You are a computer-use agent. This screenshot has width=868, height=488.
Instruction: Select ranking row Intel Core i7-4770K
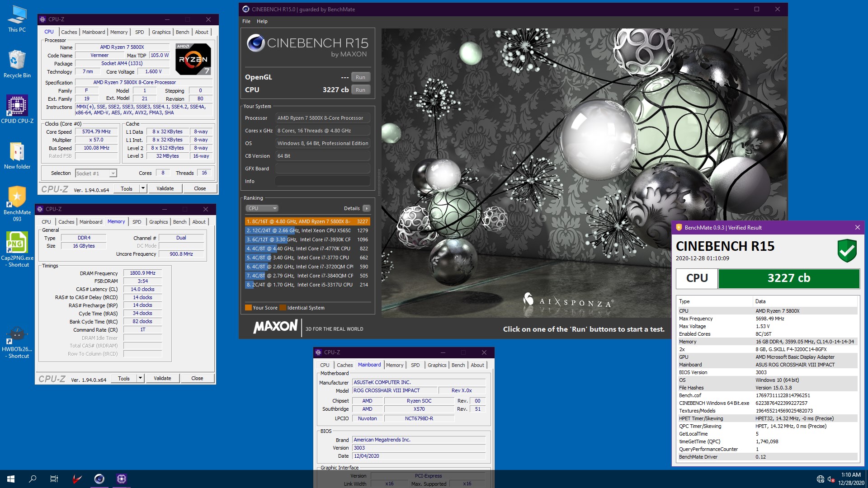tap(307, 249)
